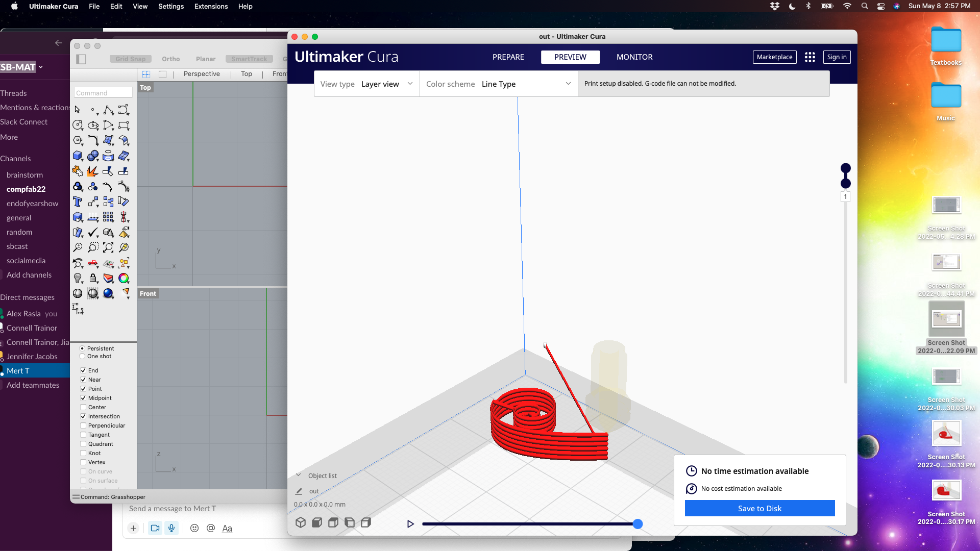Viewport: 980px width, 551px height.
Task: Click the Save to Disk button
Action: (759, 508)
